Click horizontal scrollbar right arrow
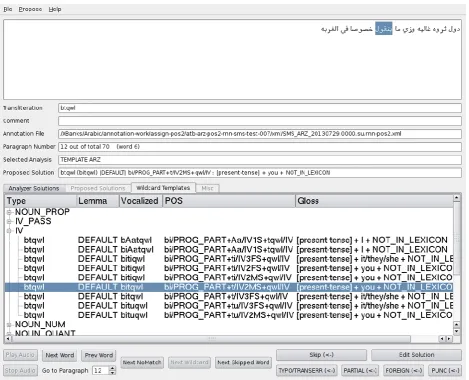469x380 pixels. coord(449,339)
